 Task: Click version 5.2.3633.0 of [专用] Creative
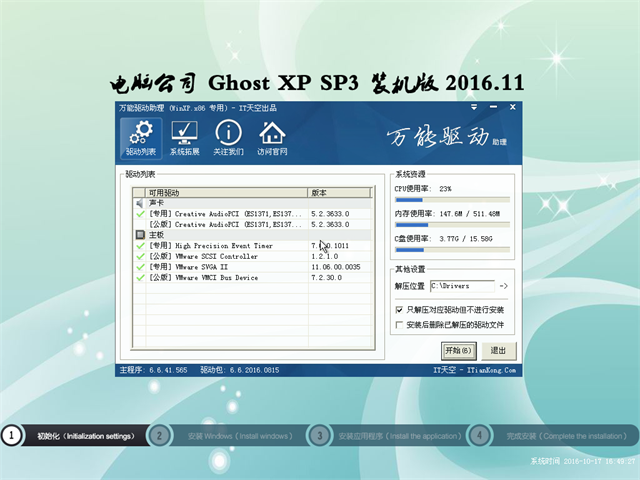pyautogui.click(x=330, y=214)
